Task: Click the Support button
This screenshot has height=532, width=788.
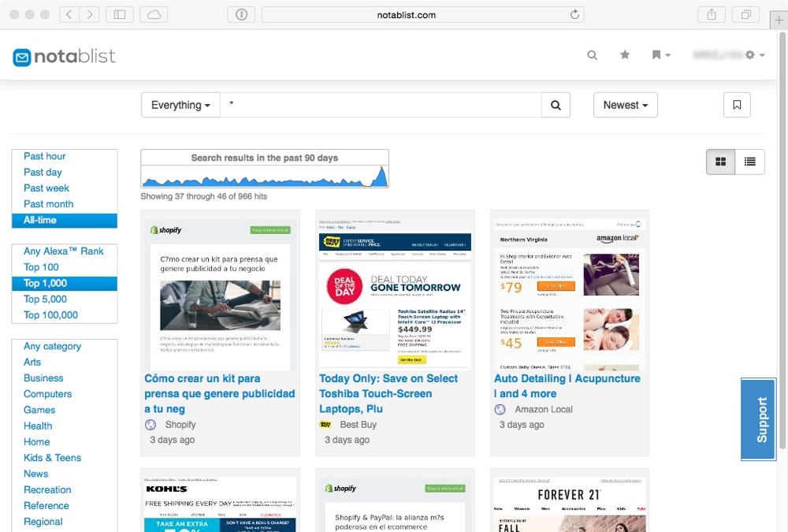Action: 759,419
